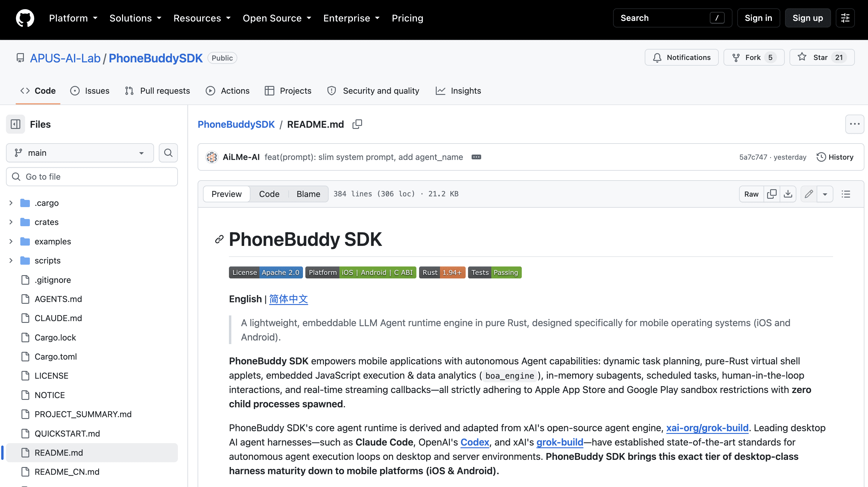
Task: Open the main branch dropdown
Action: coord(80,153)
